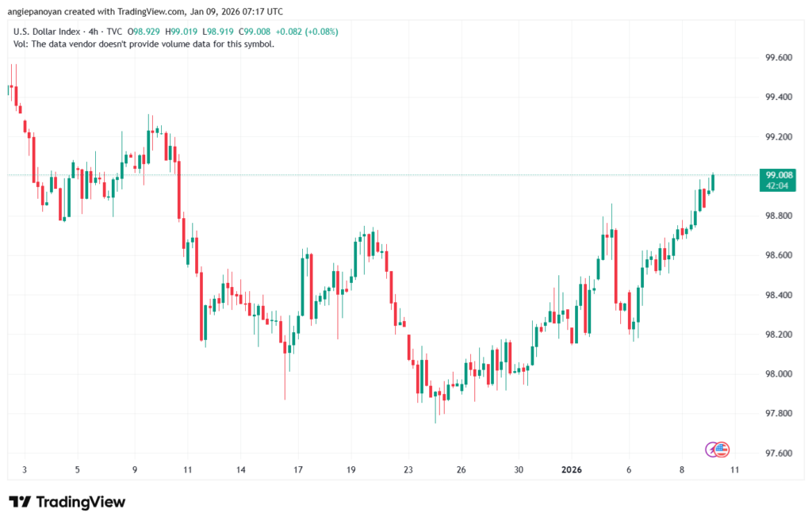The image size is (812, 524).
Task: Click the 97.600 price scale label
Action: [776, 453]
